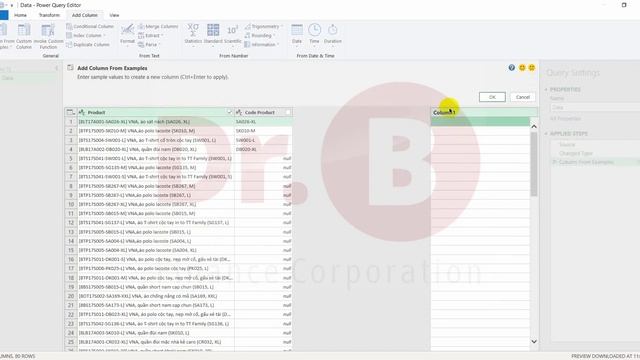Select the Data query in left pane

point(29,78)
